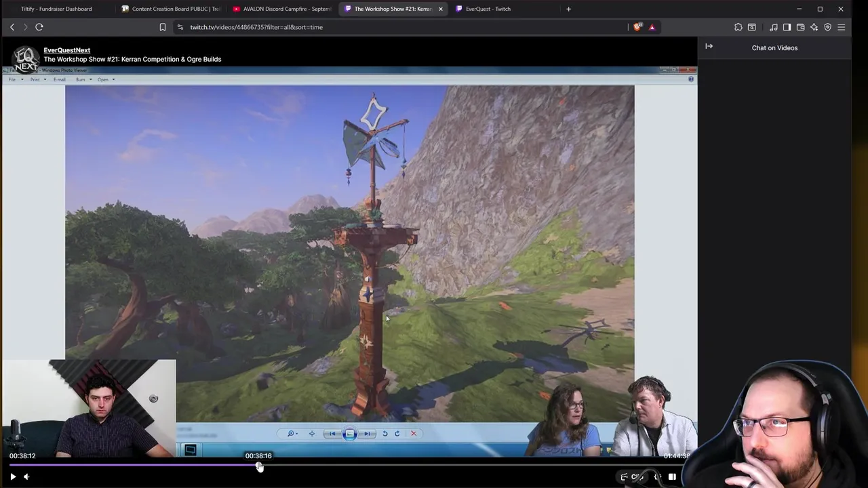The width and height of the screenshot is (868, 488).
Task: Open Photo Viewer E-mail menu
Action: (60, 79)
